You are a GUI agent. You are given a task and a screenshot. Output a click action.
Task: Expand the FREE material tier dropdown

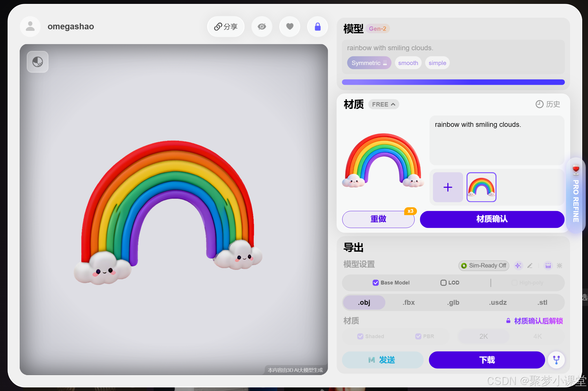coord(384,104)
